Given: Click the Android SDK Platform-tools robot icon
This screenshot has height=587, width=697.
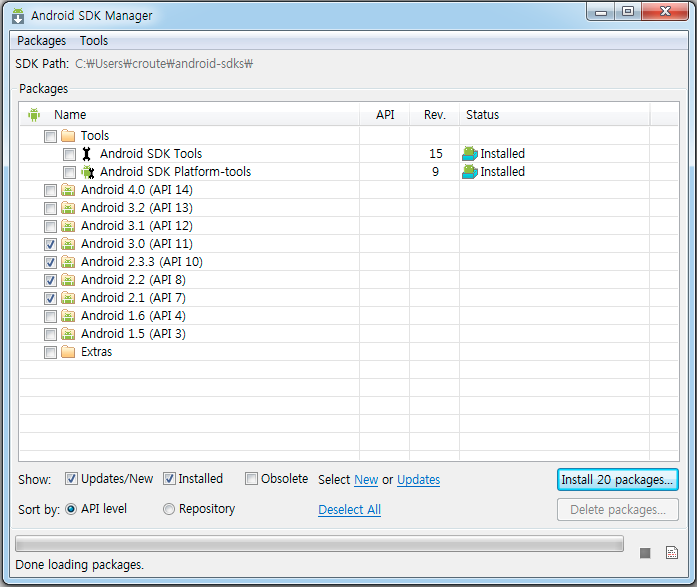Looking at the screenshot, I should pyautogui.click(x=88, y=172).
